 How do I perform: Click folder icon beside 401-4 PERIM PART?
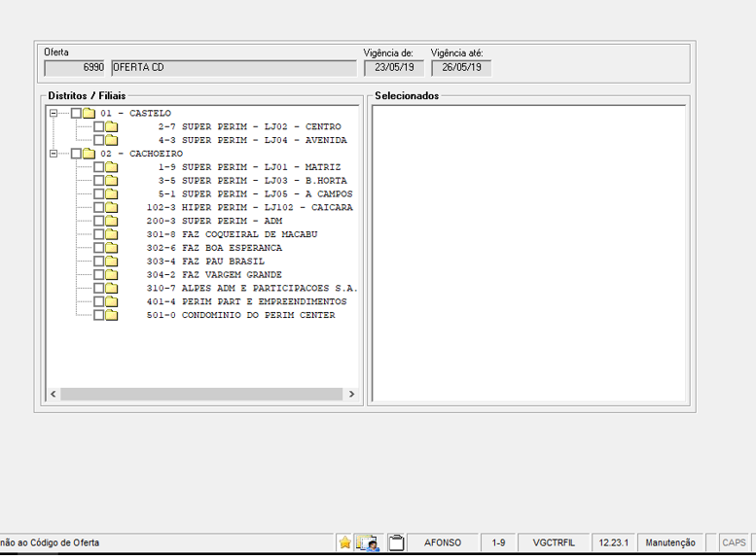pos(111,302)
